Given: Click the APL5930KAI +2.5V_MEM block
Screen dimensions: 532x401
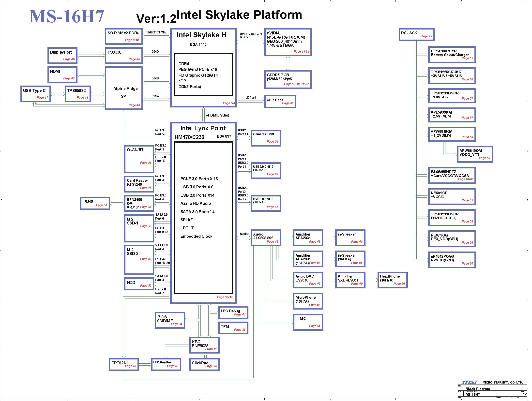Looking at the screenshot, I should pyautogui.click(x=452, y=115).
